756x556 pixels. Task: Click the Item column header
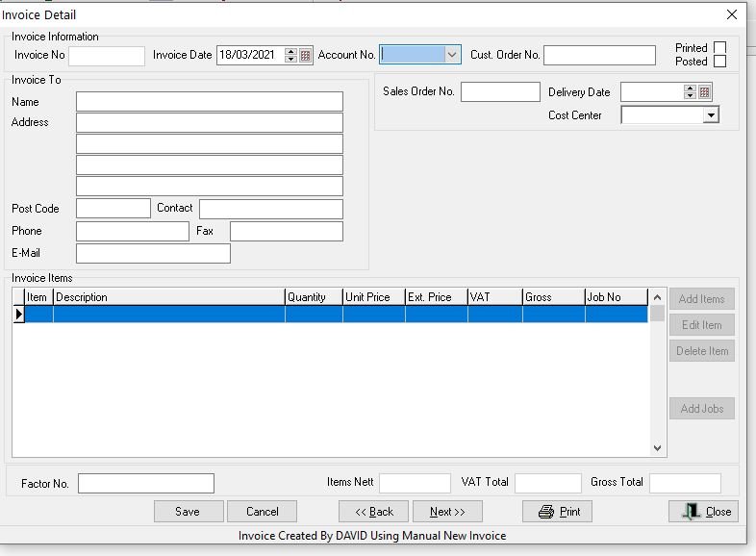click(38, 297)
